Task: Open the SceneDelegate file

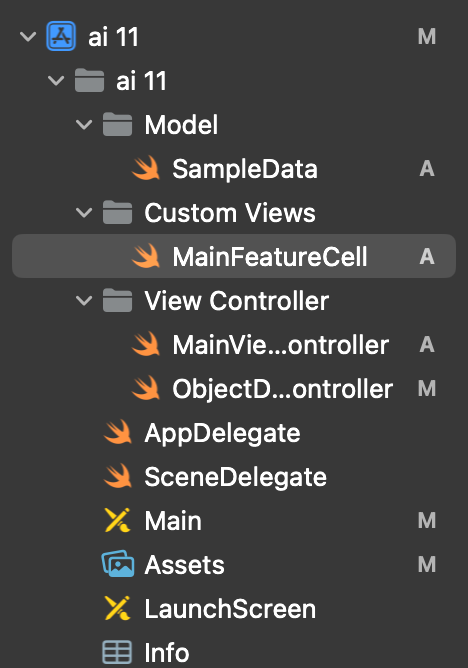Action: pos(234,476)
